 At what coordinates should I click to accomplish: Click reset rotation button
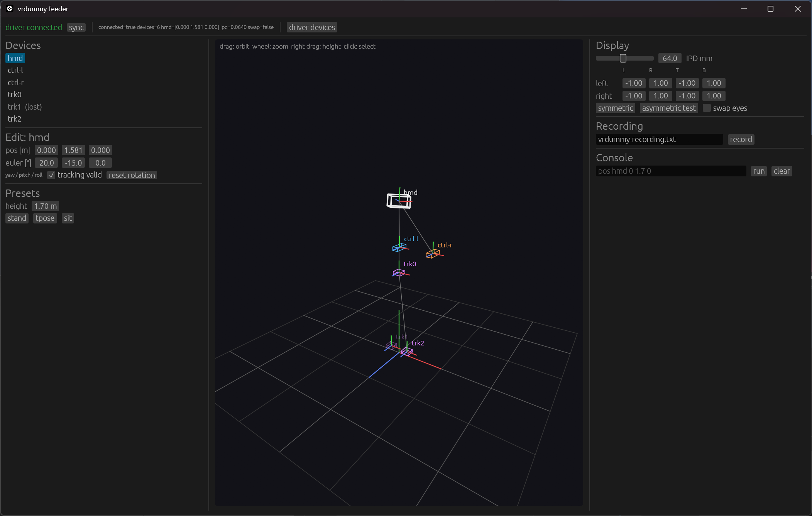tap(132, 175)
